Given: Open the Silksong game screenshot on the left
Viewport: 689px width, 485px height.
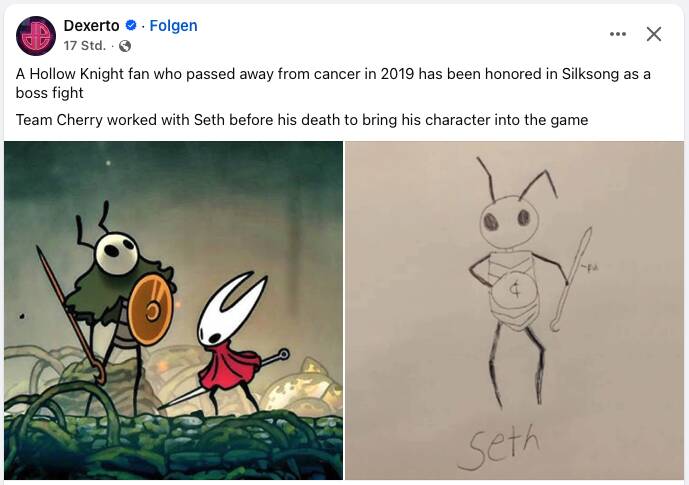Looking at the screenshot, I should pyautogui.click(x=174, y=310).
